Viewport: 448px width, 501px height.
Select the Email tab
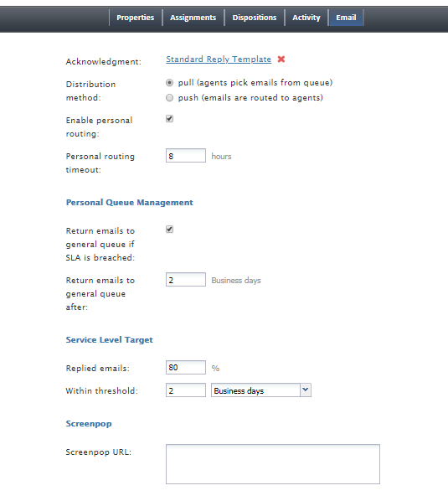click(x=346, y=18)
